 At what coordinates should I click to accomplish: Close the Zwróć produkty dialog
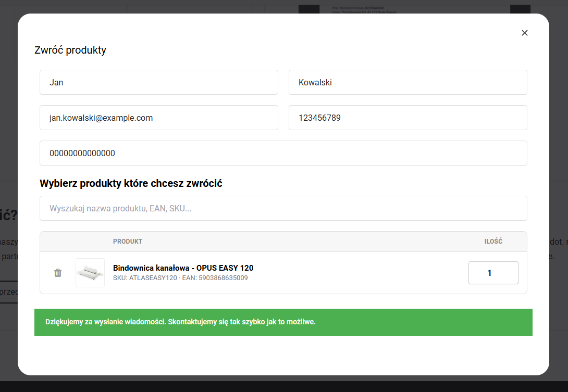[525, 33]
